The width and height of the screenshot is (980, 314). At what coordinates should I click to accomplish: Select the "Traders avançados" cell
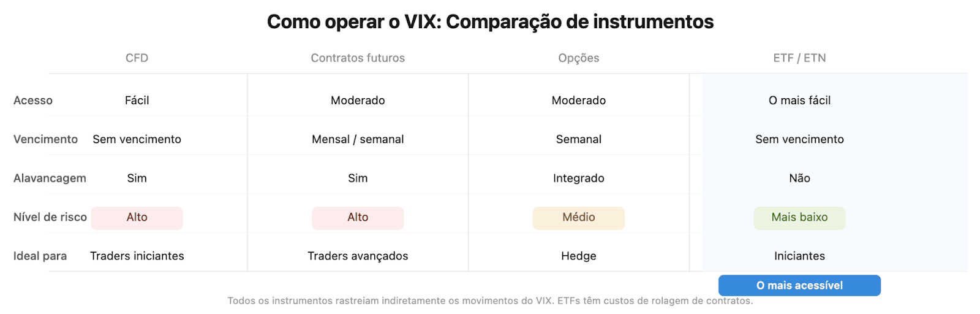coord(358,256)
